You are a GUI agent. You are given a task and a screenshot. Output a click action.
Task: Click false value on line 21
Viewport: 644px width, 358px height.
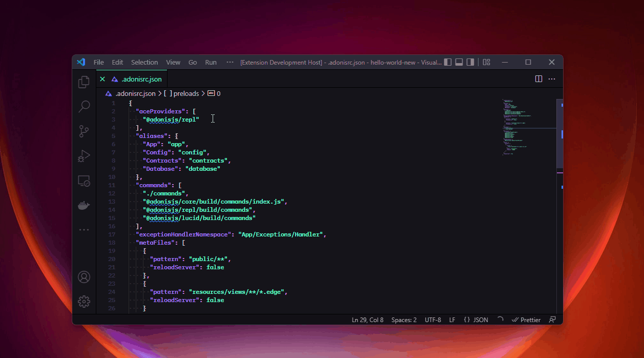[x=215, y=267]
